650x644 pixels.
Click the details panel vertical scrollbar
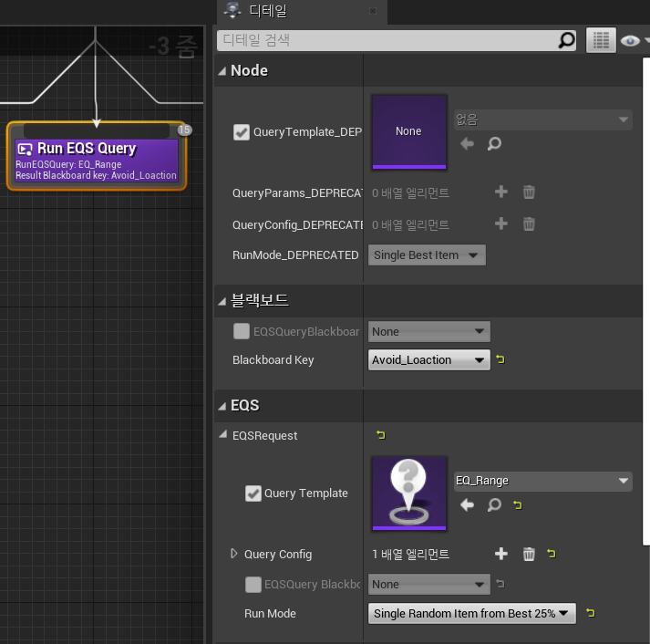click(645, 302)
